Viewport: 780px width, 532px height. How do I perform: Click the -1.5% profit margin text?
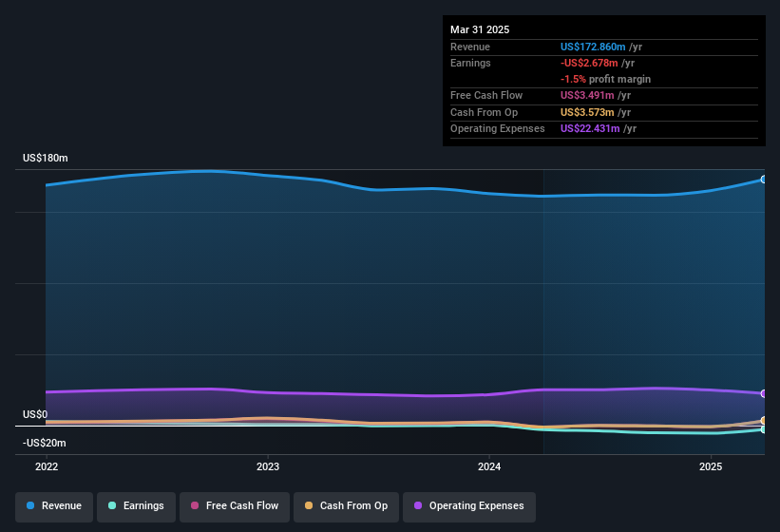605,79
